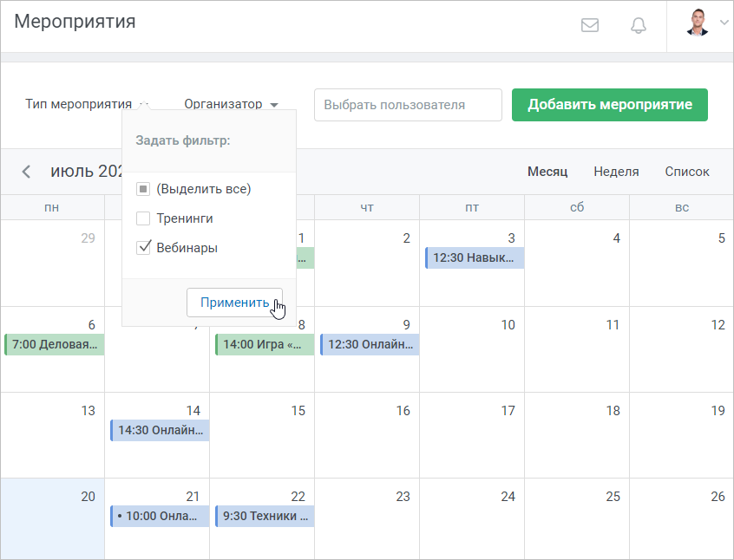Select day 17 in the calendar

[472, 435]
